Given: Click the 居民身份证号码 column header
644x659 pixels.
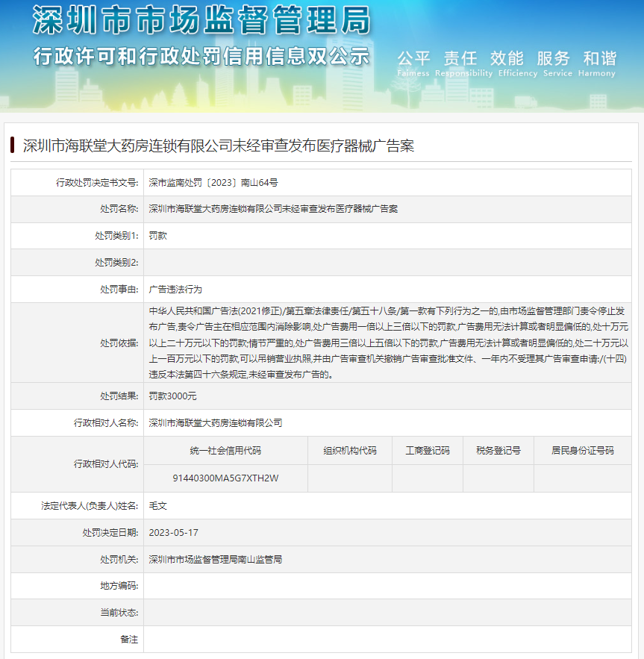Looking at the screenshot, I should (583, 451).
